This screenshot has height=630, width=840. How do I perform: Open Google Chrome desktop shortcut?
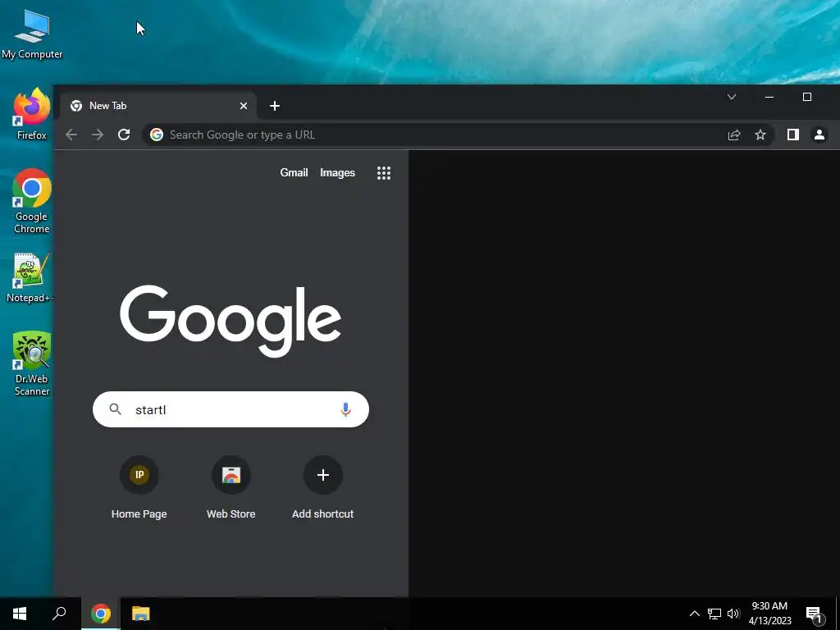(32, 201)
